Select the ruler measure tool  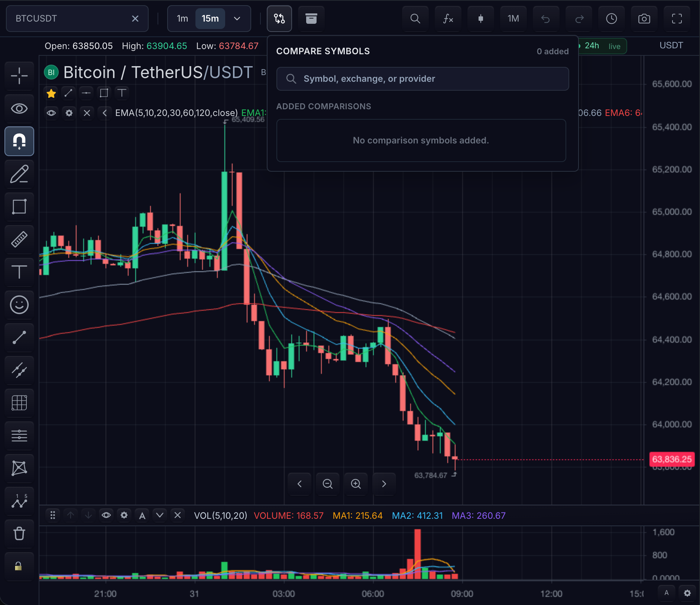click(19, 239)
